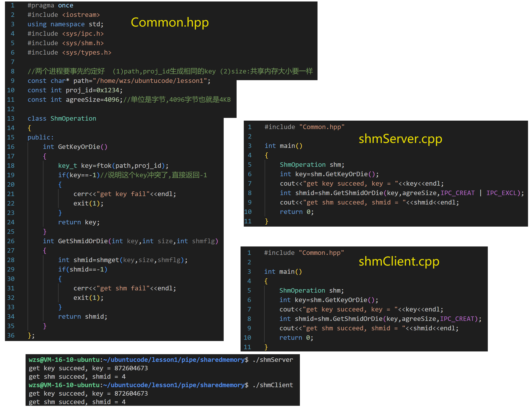Click 'int key=shm.GetKeyOrDie();' in shmServer.cpp

(329, 174)
